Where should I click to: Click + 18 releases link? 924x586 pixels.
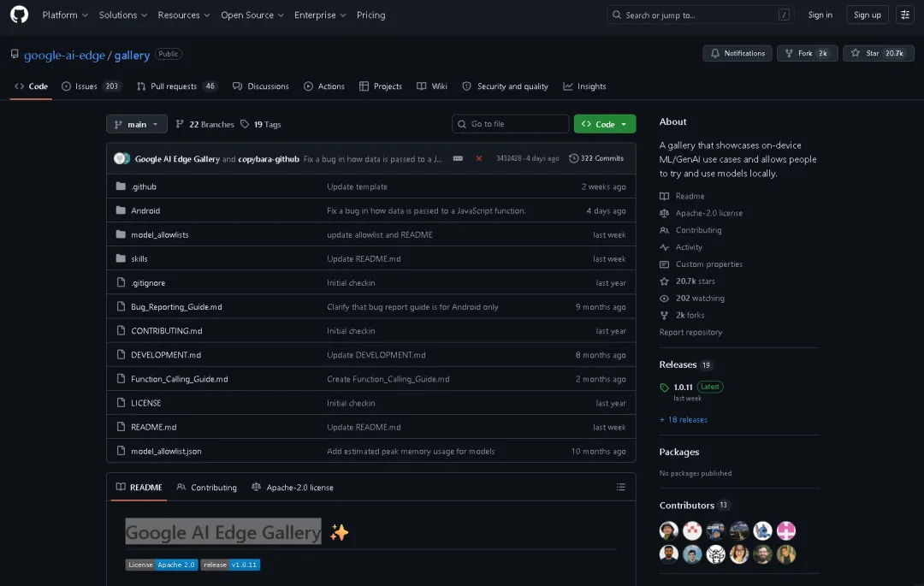tap(684, 420)
